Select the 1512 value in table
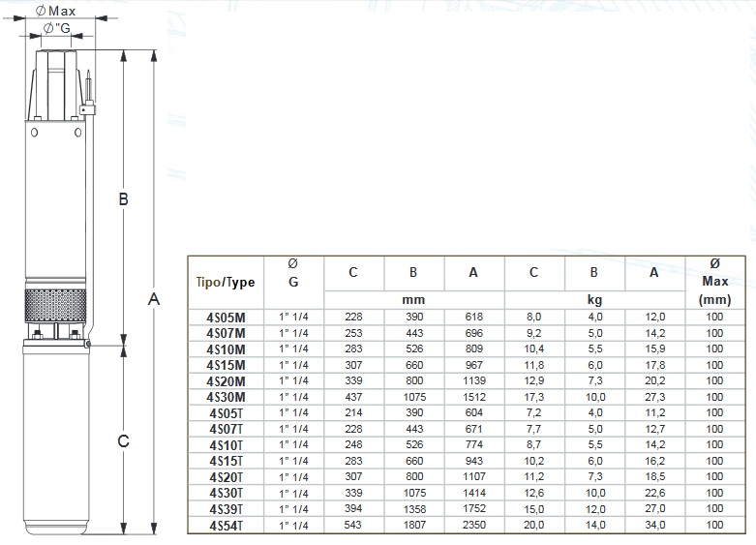The image size is (756, 545). [x=473, y=397]
